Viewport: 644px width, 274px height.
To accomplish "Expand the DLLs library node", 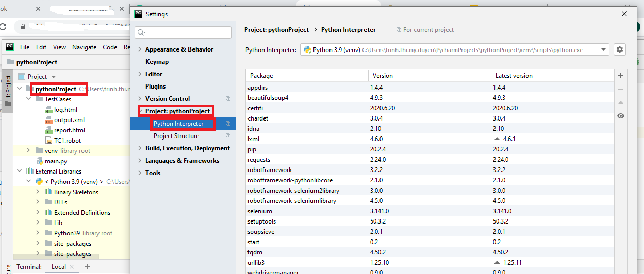I will click(38, 202).
